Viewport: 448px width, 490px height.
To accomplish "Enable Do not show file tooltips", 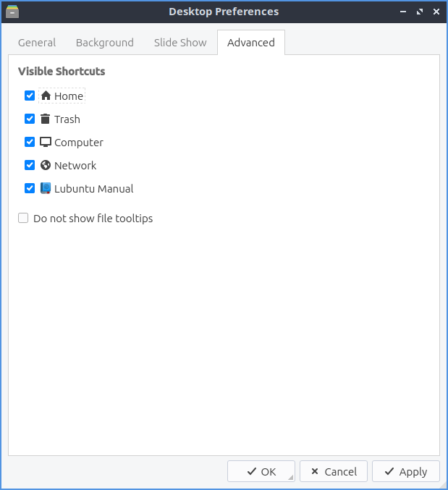I will 24,218.
